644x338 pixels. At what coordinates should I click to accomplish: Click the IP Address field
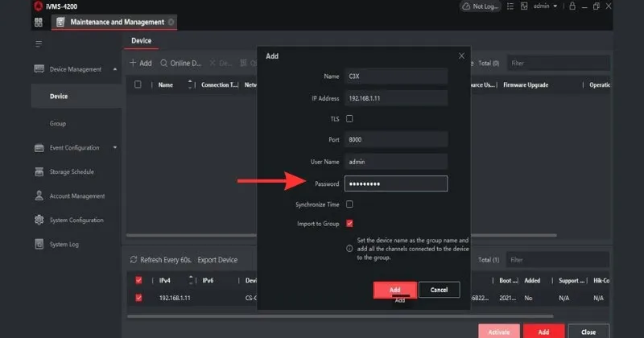click(396, 98)
